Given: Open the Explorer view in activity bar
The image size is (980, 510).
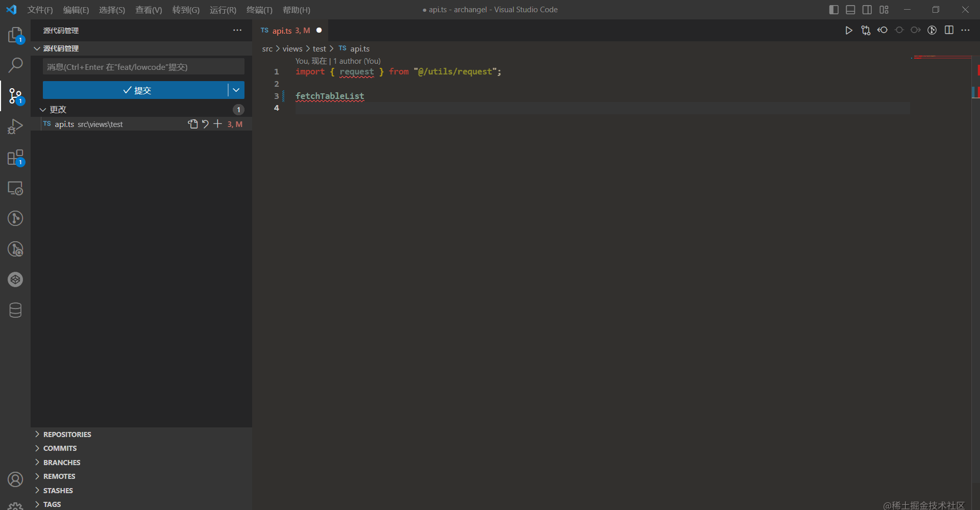Looking at the screenshot, I should (x=15, y=35).
